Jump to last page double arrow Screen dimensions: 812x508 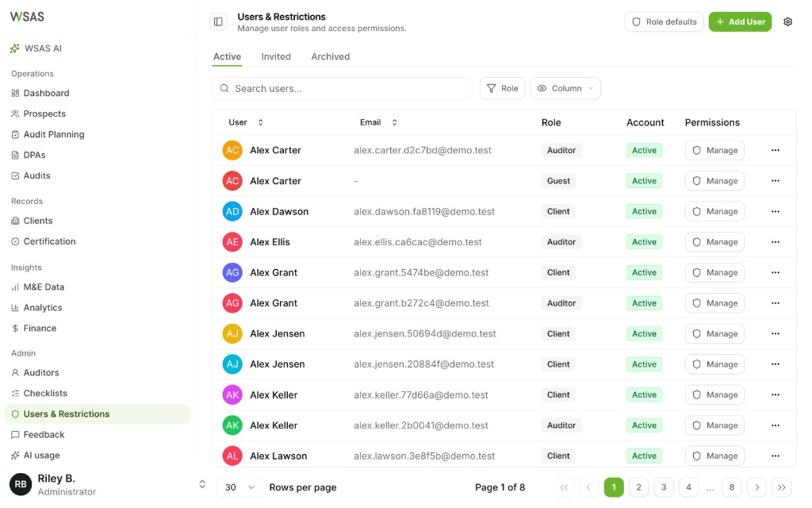point(781,487)
